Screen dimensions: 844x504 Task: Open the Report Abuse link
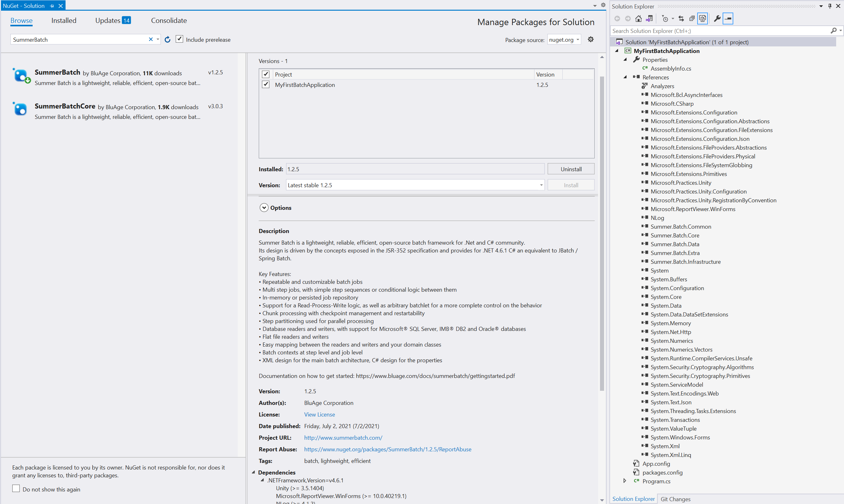click(x=388, y=449)
